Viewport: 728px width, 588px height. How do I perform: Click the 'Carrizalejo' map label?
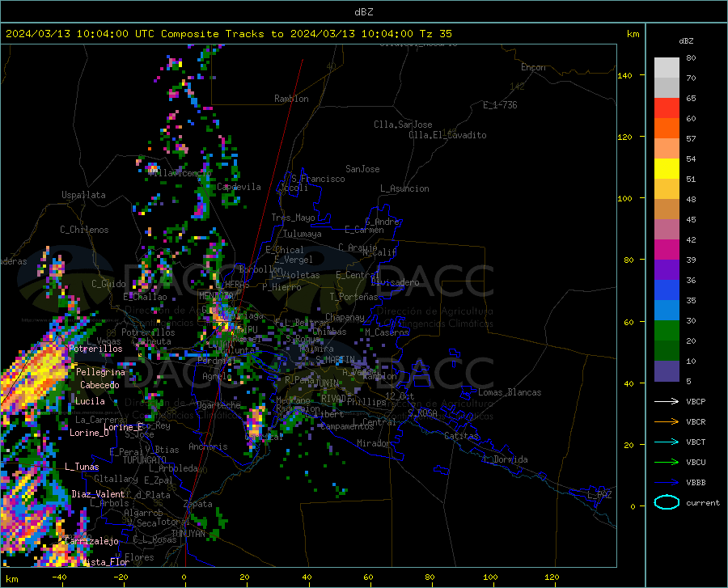pos(92,541)
